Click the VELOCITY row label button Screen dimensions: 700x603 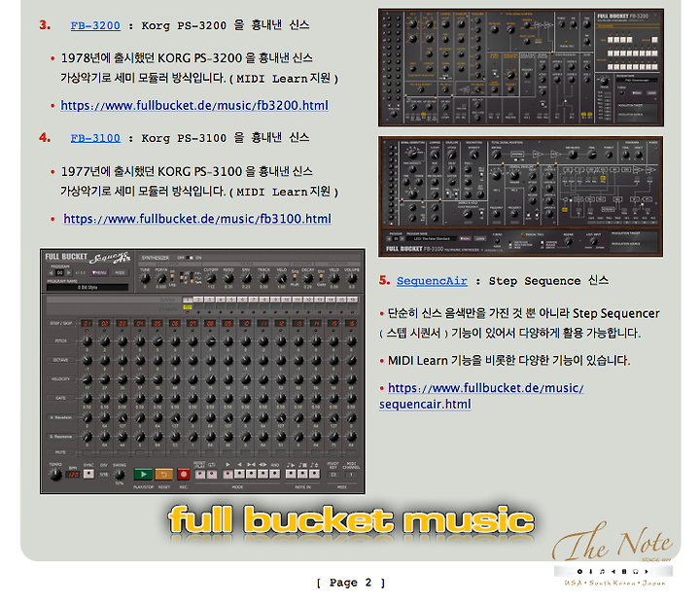pyautogui.click(x=60, y=379)
